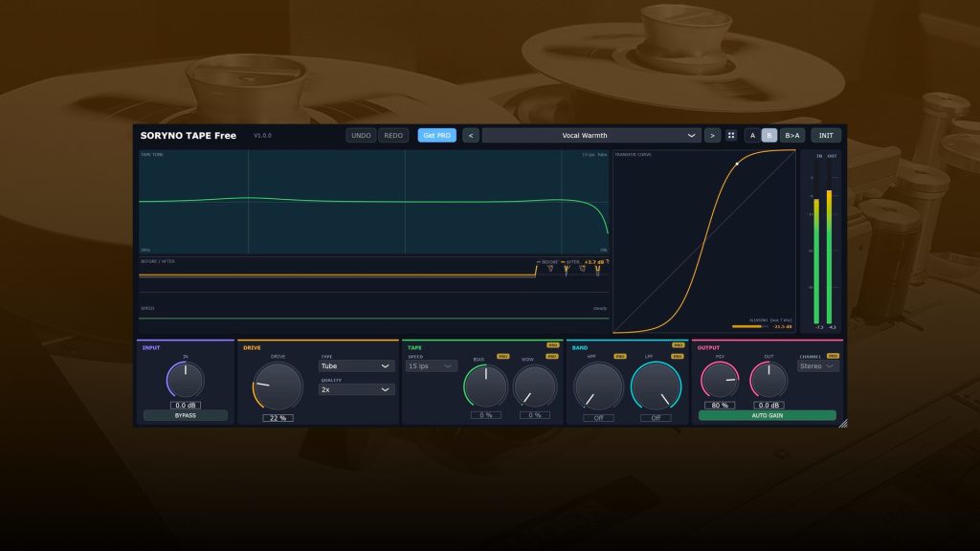Screen dimensions: 980x551
Task: Click the HPF Off value field
Action: click(598, 418)
